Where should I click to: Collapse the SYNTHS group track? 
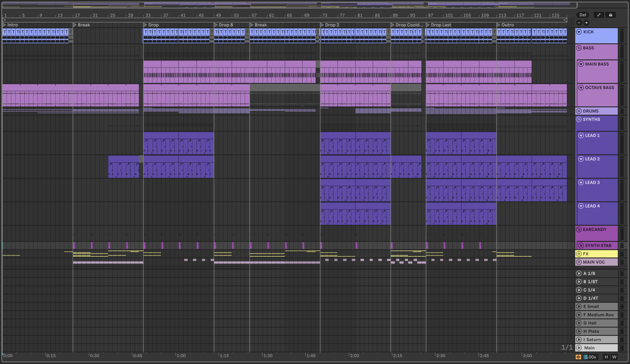[579, 119]
